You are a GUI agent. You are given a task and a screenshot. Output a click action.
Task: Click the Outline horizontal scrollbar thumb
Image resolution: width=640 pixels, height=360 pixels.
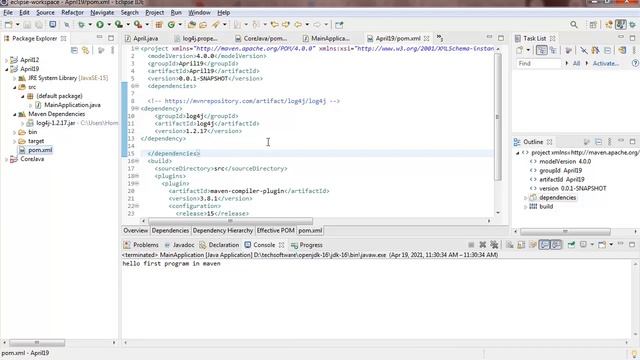click(565, 231)
